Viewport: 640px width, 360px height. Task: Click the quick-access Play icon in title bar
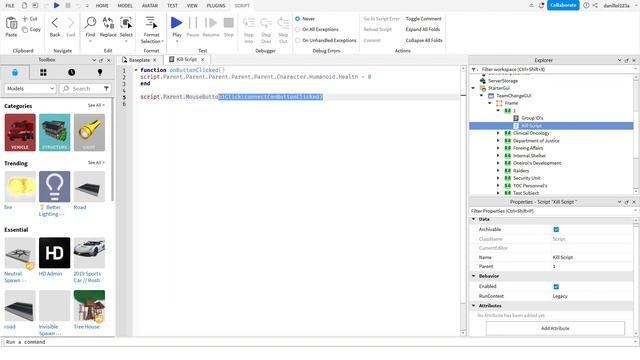click(x=57, y=5)
